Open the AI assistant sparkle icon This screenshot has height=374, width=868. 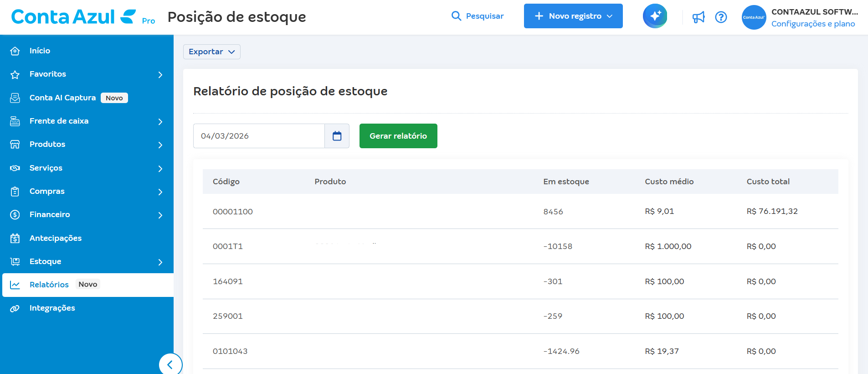655,16
